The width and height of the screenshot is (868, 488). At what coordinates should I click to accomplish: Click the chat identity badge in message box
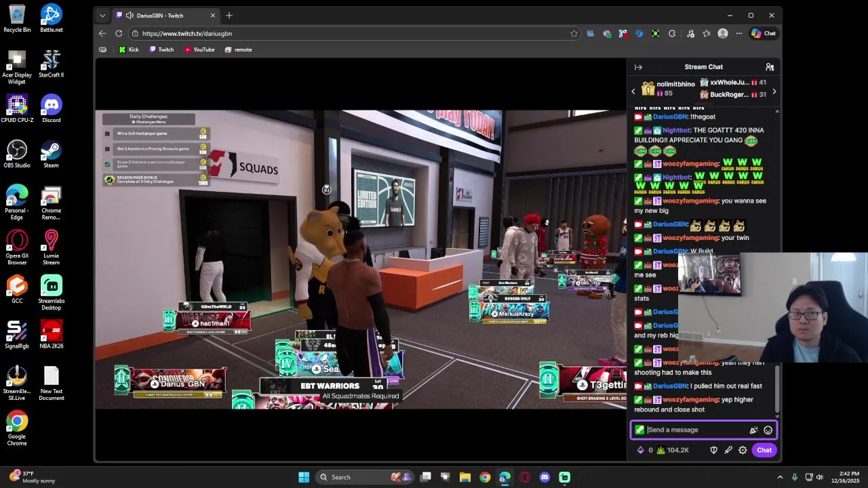point(639,430)
